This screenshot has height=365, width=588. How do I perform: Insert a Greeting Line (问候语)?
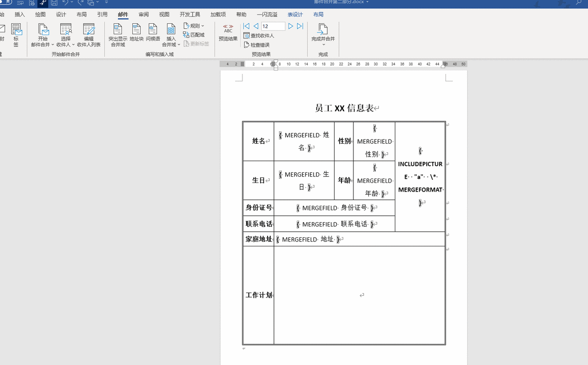(x=152, y=34)
